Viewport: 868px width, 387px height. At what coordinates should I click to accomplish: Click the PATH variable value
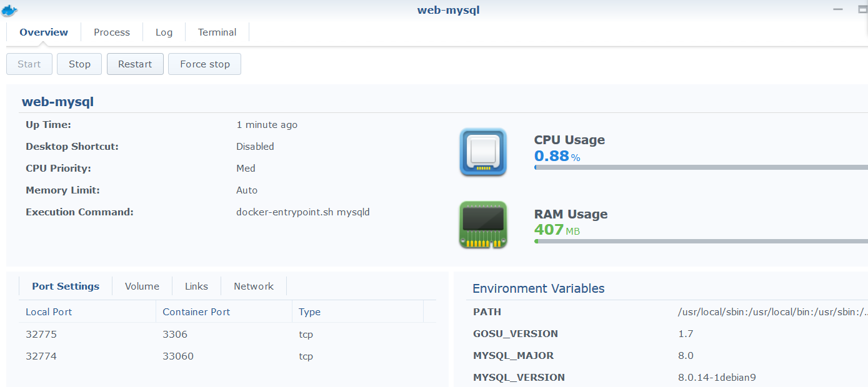point(773,312)
